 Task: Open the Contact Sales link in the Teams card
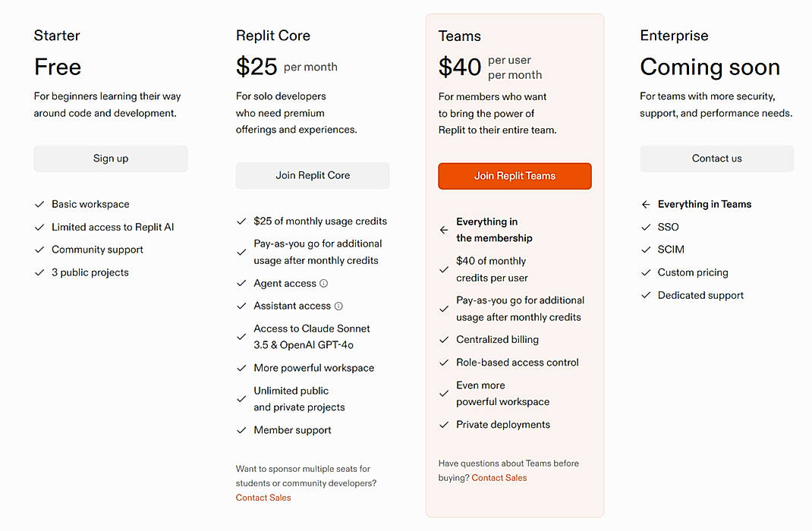point(499,477)
